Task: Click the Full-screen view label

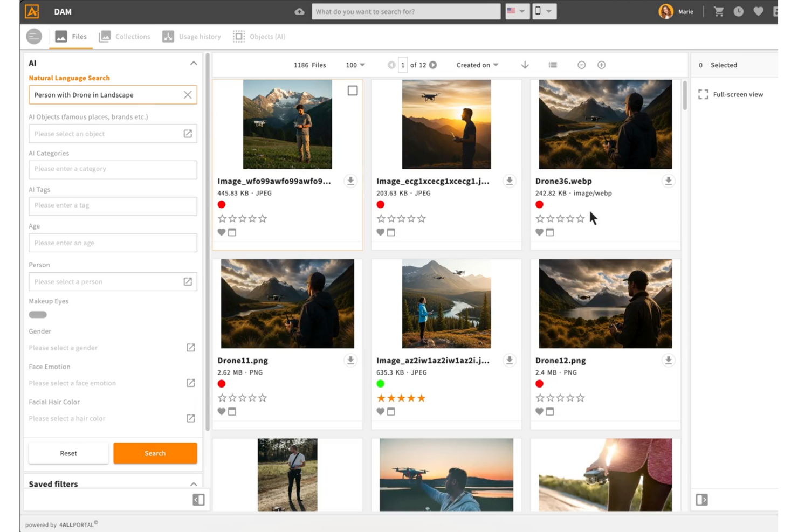Action: pyautogui.click(x=738, y=94)
